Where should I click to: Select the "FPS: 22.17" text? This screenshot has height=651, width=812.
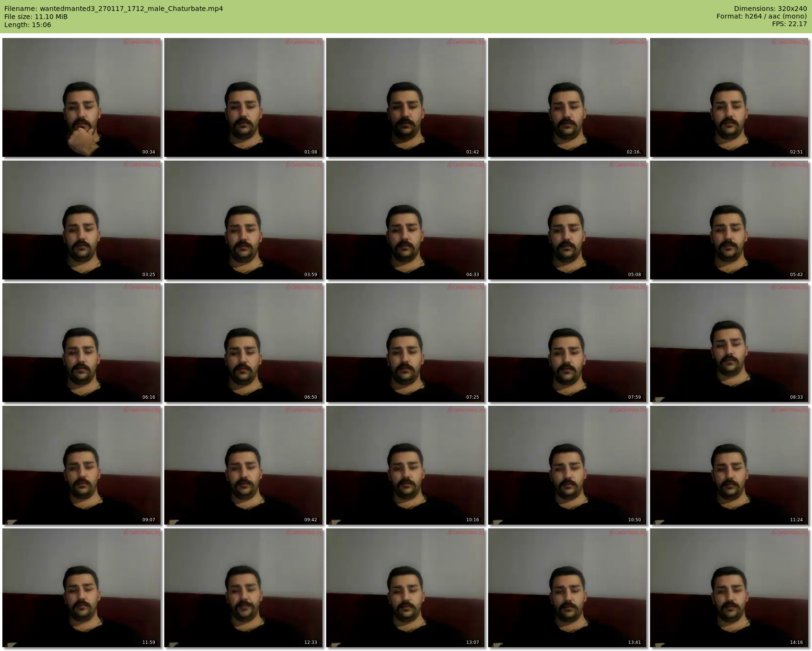(789, 25)
